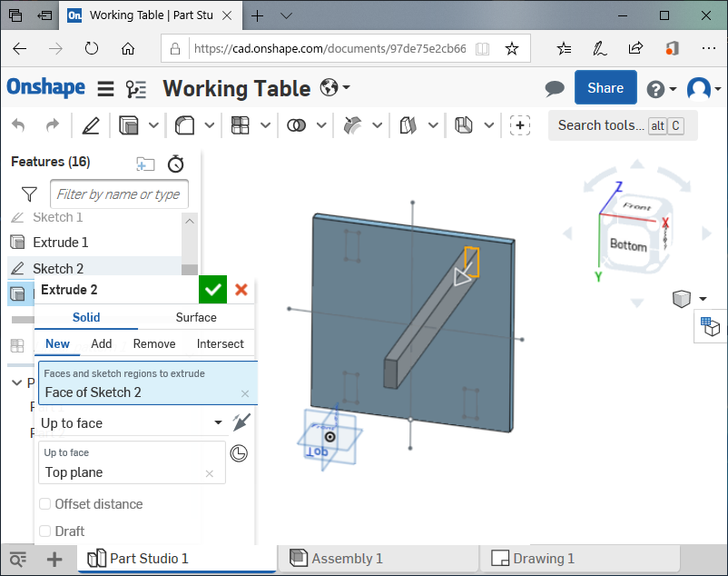Open the Modify fillet dropdown arrow
The height and width of the screenshot is (576, 728).
378,125
